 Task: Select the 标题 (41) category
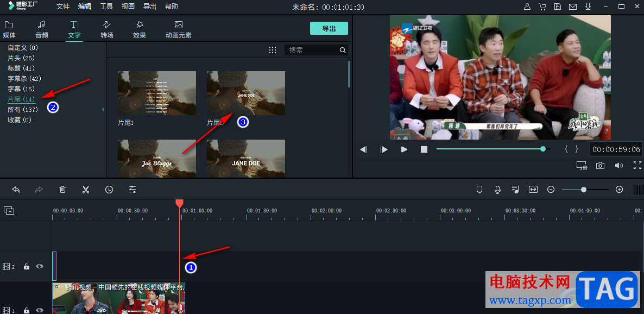(x=21, y=68)
